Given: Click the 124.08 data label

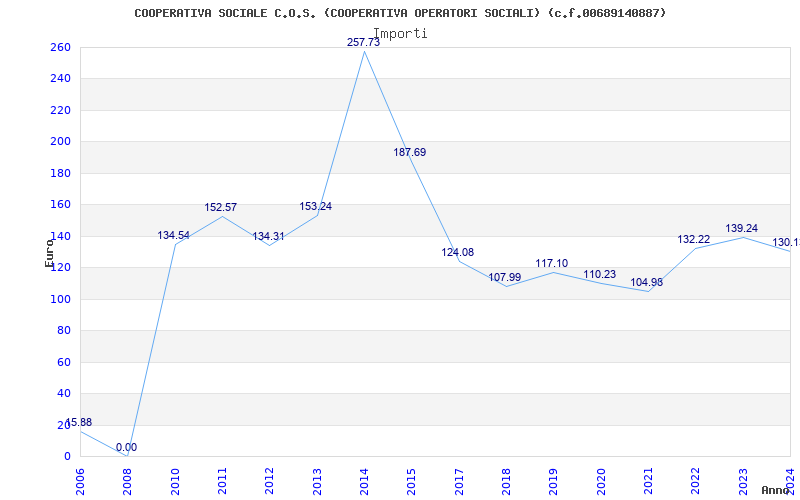Looking at the screenshot, I should tap(457, 252).
